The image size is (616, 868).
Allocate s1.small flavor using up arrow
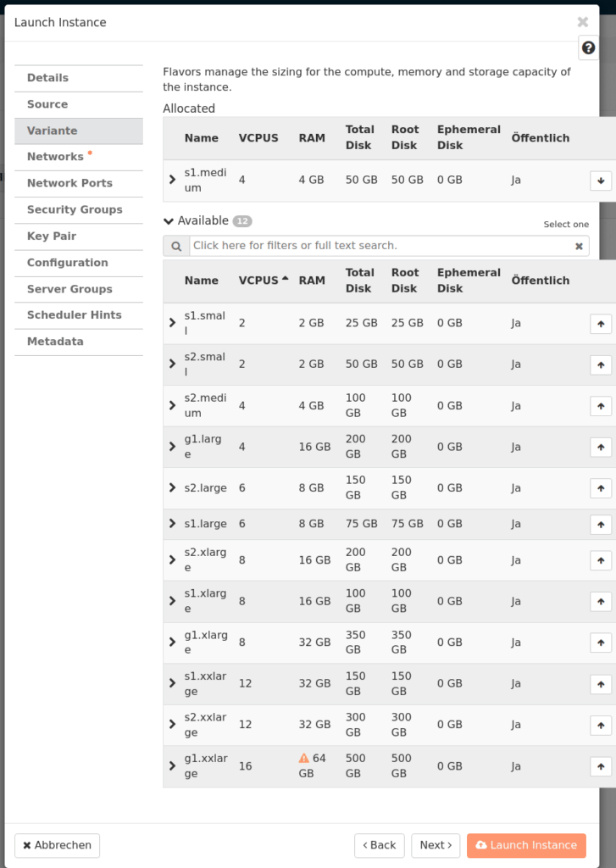600,324
